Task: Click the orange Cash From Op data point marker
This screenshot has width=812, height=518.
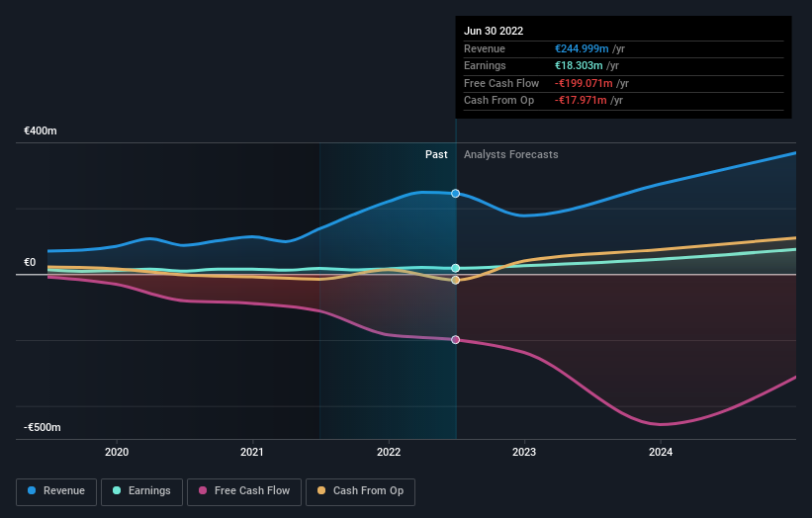Action: click(455, 280)
